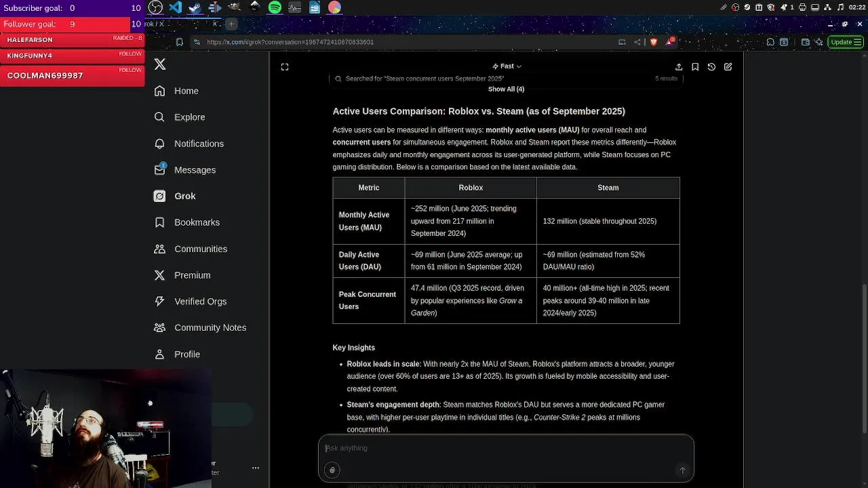Viewport: 868px width, 488px height.
Task: Bookmark this Grok conversation
Action: [x=695, y=67]
